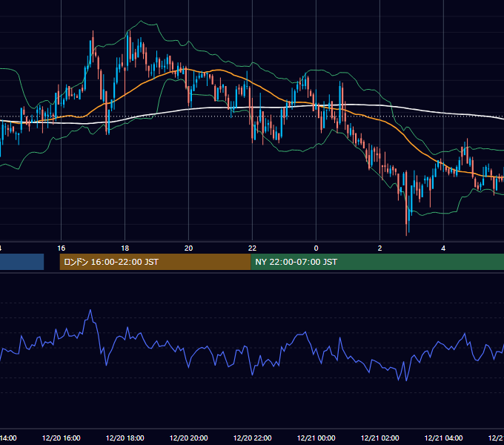Viewport: 504px width, 445px height.
Task: Click the lower axis label 12/21 04:00
Action: (x=443, y=438)
